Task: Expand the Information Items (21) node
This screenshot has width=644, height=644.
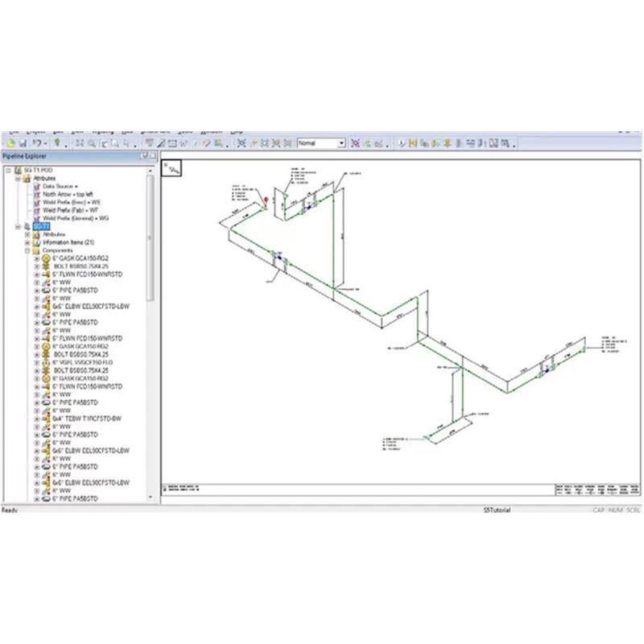Action: [x=27, y=242]
